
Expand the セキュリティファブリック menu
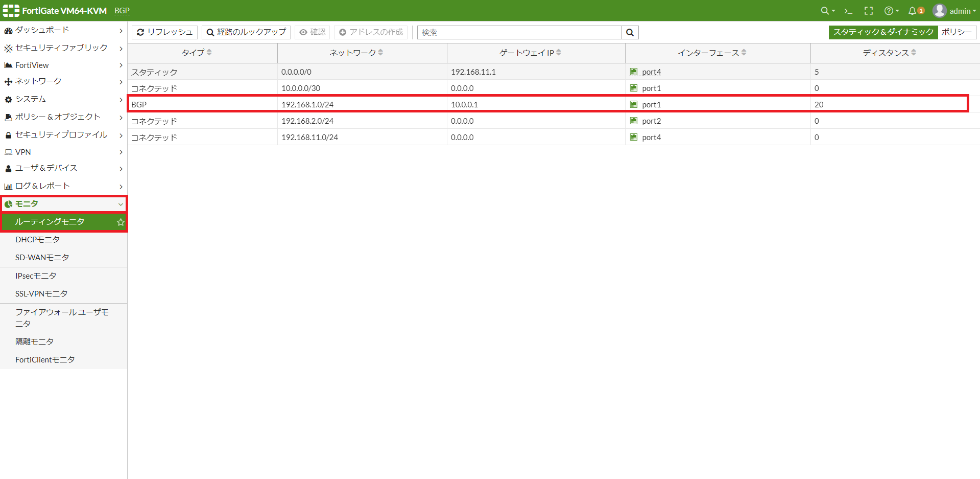pyautogui.click(x=63, y=48)
